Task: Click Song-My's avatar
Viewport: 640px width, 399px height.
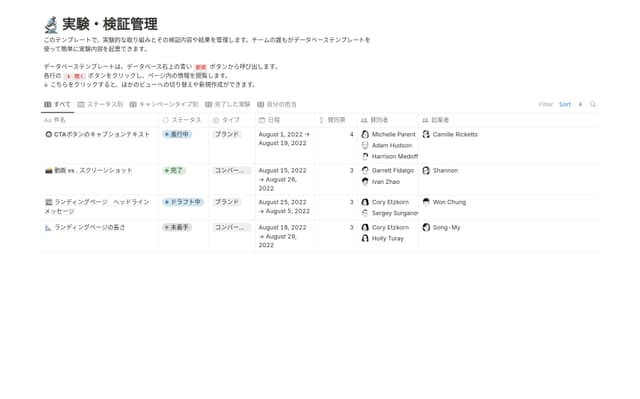Action: [x=426, y=227]
